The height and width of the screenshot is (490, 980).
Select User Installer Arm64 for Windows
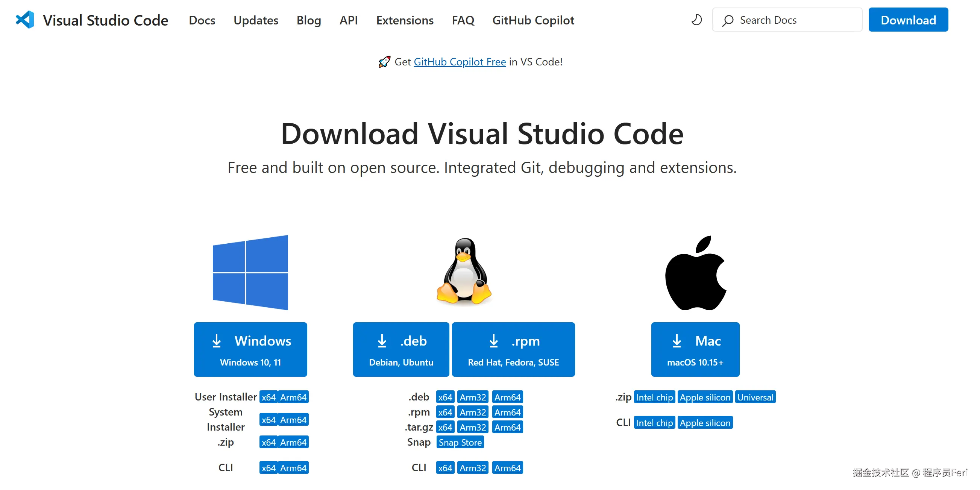point(293,397)
